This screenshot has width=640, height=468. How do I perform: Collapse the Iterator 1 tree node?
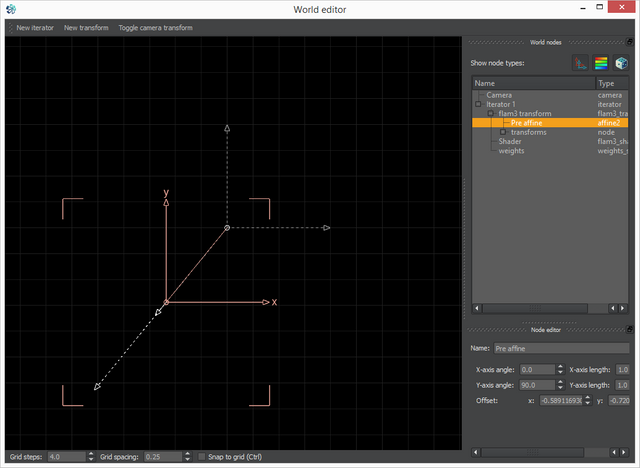coord(478,104)
